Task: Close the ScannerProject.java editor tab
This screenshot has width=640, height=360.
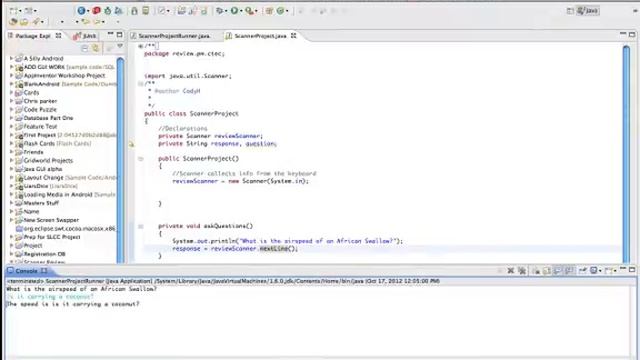Action: (x=293, y=36)
